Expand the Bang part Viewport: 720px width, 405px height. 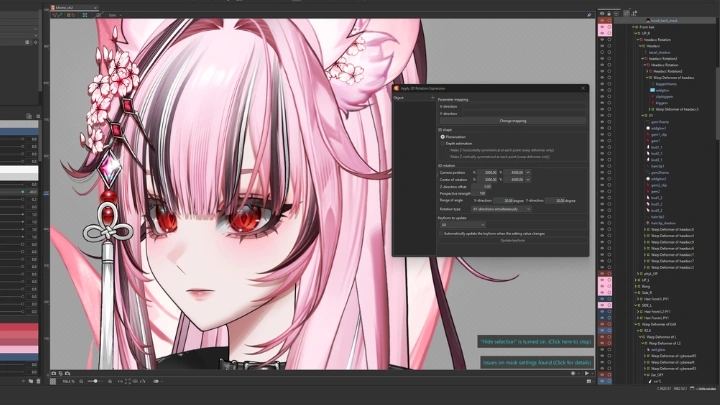coord(636,287)
